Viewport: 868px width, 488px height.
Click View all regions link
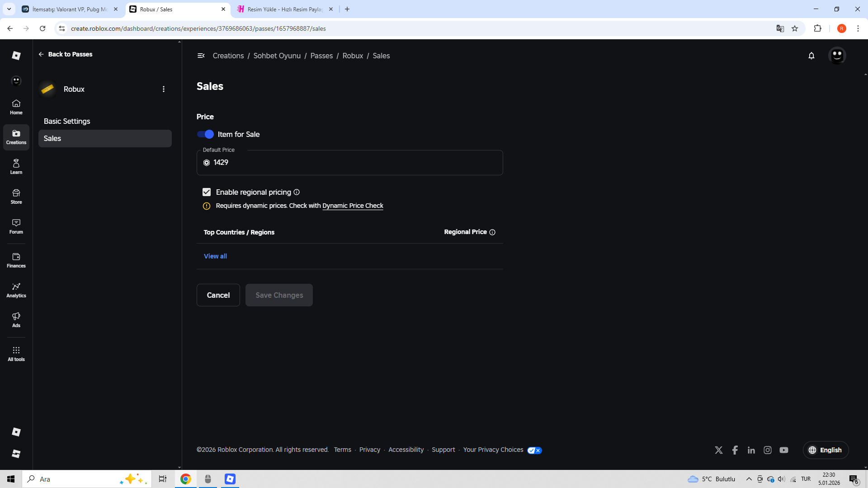tap(215, 256)
